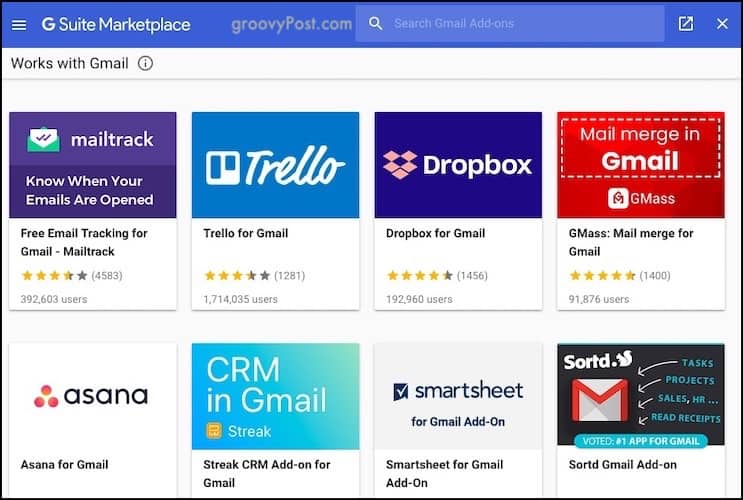743x500 pixels.
Task: Select the Dropbox for Gmail title
Action: coord(435,233)
